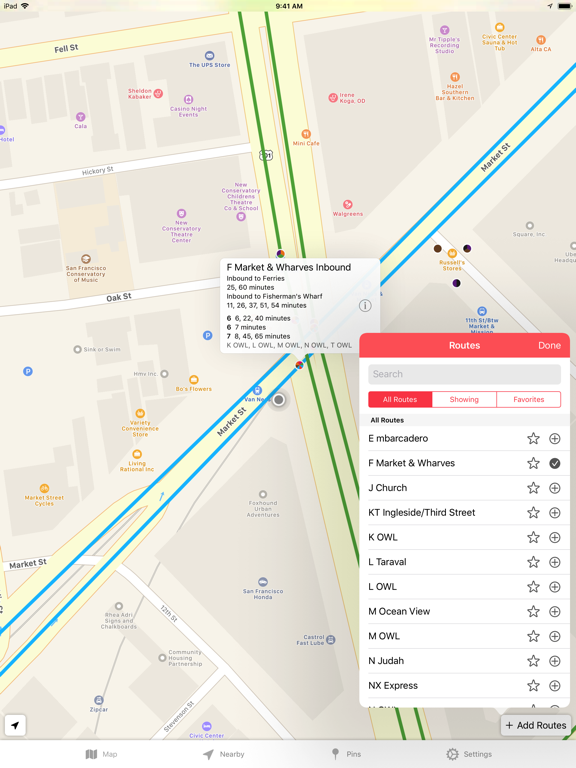The width and height of the screenshot is (576, 768).
Task: Open the Nearby tab
Action: coord(224,754)
